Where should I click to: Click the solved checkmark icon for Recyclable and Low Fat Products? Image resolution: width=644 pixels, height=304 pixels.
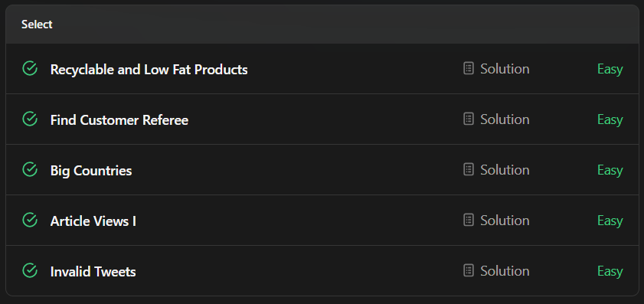(30, 69)
